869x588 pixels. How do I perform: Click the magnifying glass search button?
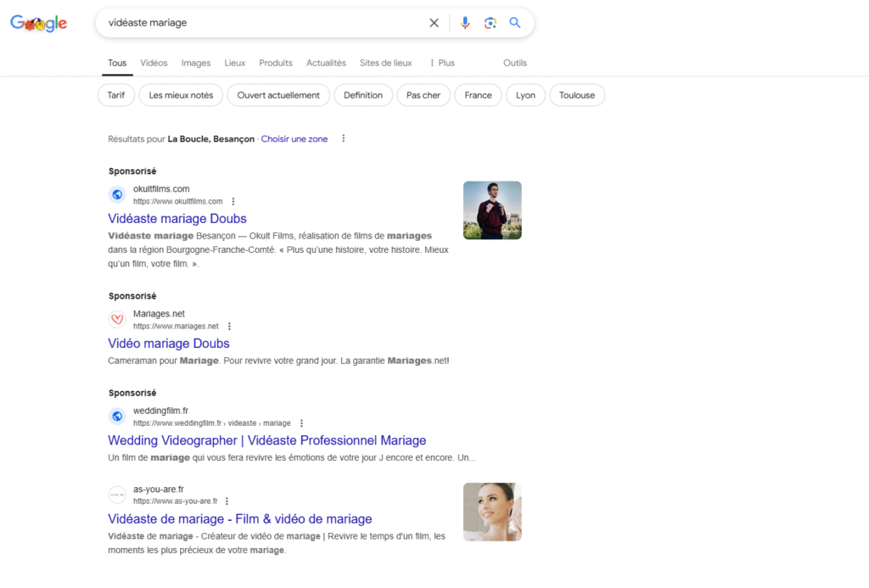tap(515, 23)
